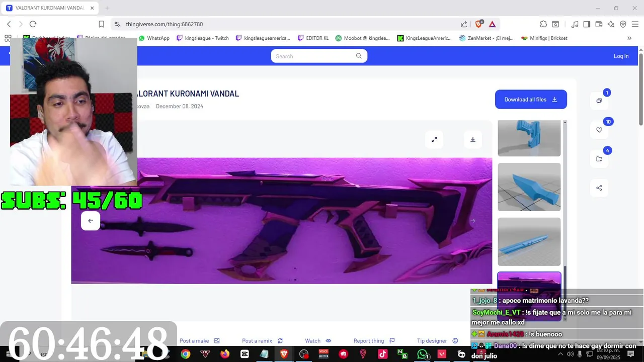Click the share page icon in address bar

[464, 24]
